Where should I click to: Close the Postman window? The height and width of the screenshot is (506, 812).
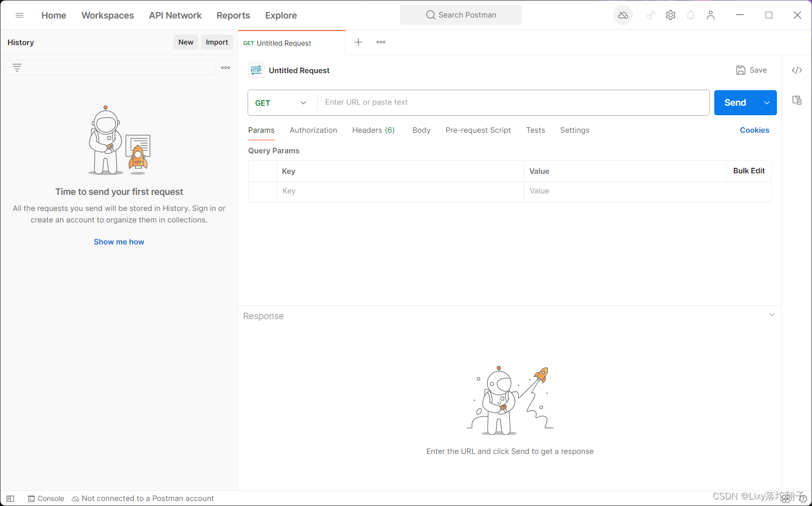tap(797, 15)
